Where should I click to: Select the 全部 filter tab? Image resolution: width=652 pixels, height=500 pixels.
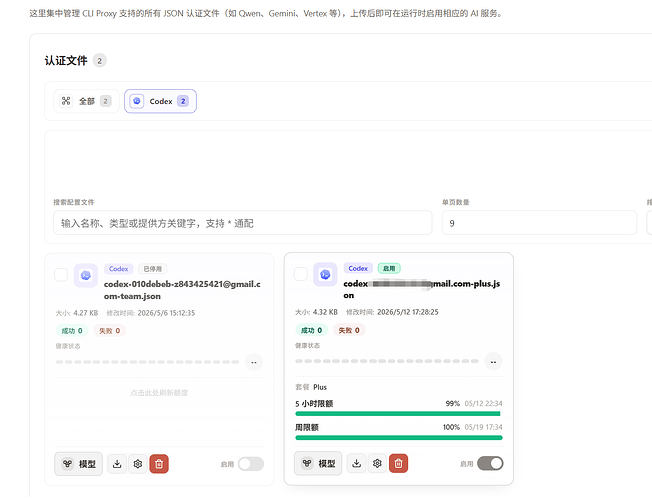point(86,101)
